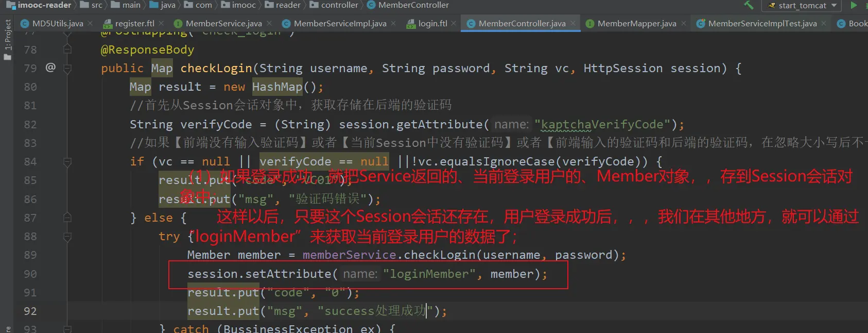Click the controller breadcrumb package
This screenshot has width=868, height=333.
[334, 5]
